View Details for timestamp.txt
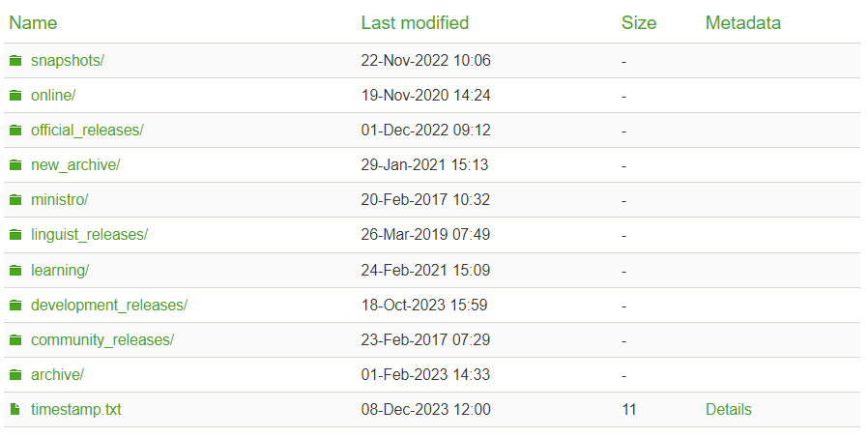Screen dimensions: 868x438 [729, 410]
